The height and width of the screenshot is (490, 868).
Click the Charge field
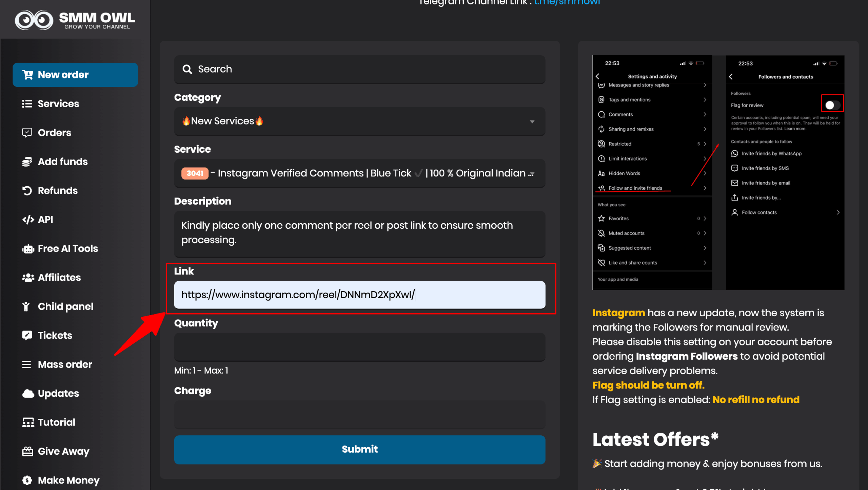click(360, 414)
